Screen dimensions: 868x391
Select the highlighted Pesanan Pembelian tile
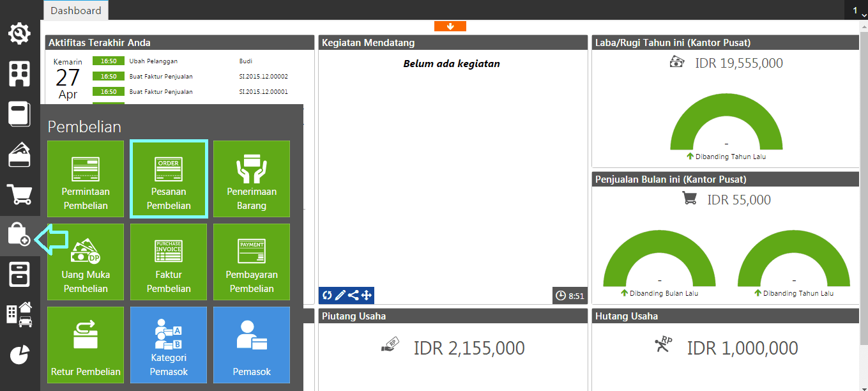168,179
